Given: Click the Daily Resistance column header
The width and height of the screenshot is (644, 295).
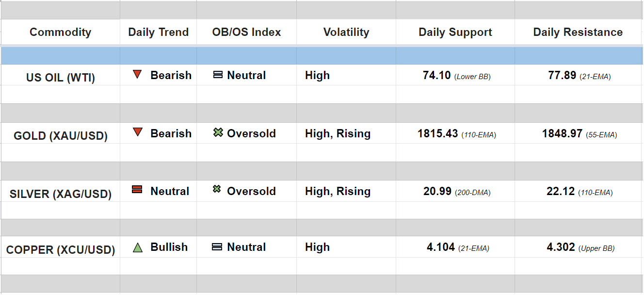Looking at the screenshot, I should [578, 33].
